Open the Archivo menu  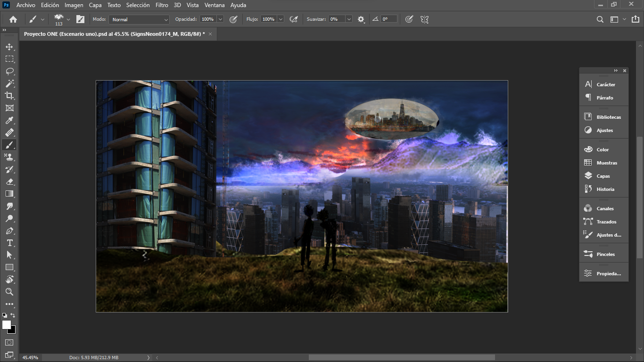tap(26, 5)
